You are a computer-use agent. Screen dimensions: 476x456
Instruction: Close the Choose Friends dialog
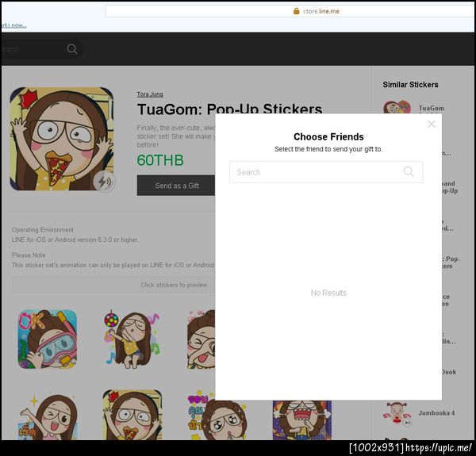pos(431,124)
